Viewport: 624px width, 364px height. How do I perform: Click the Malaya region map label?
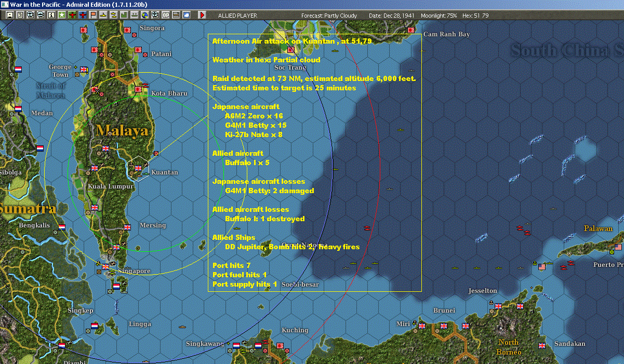122,130
